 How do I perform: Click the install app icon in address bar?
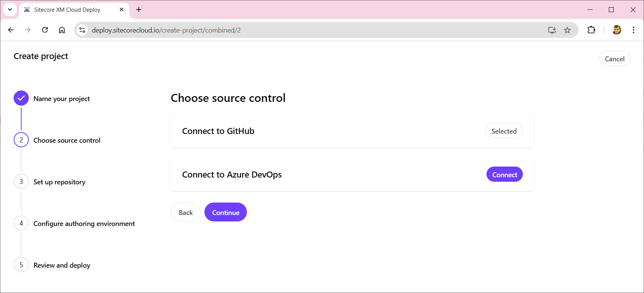[552, 30]
